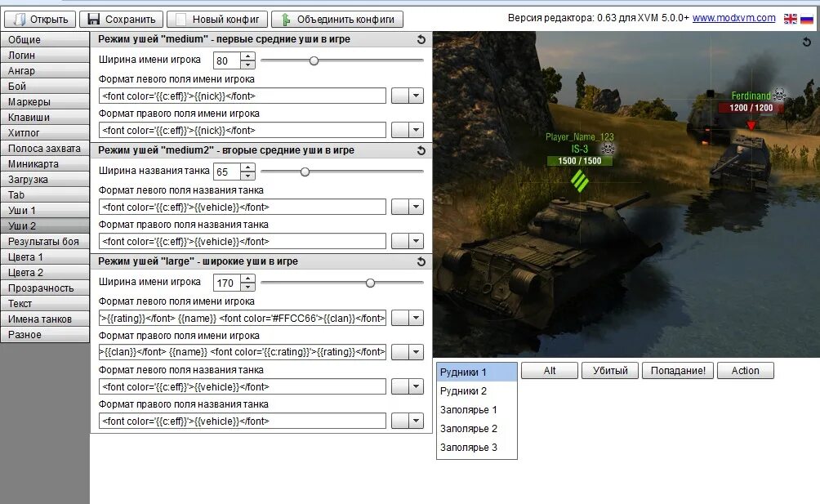Click the Открыть button

click(40, 20)
